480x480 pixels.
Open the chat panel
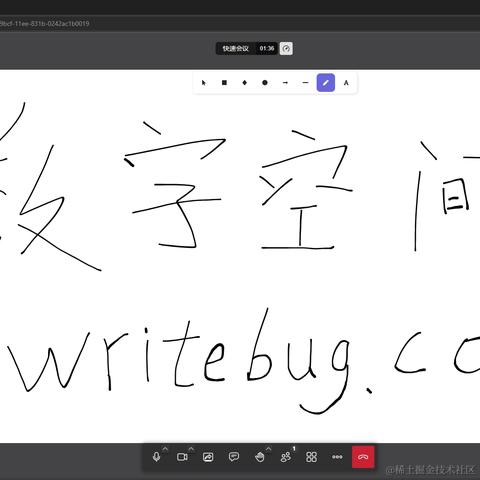tap(234, 457)
